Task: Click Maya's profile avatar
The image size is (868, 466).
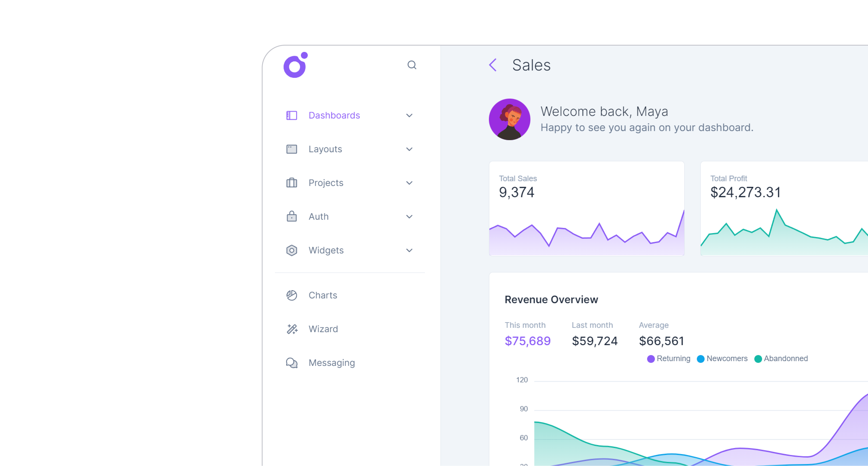Action: point(509,119)
